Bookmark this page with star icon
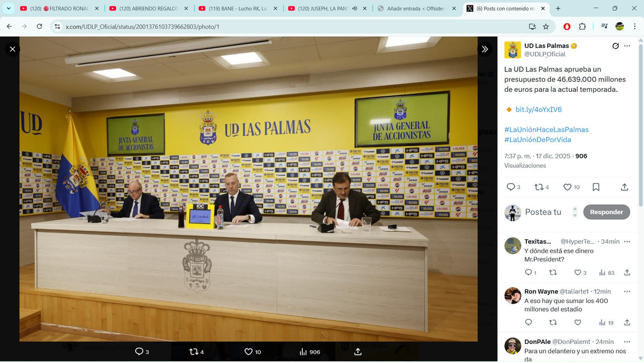 coord(546,27)
